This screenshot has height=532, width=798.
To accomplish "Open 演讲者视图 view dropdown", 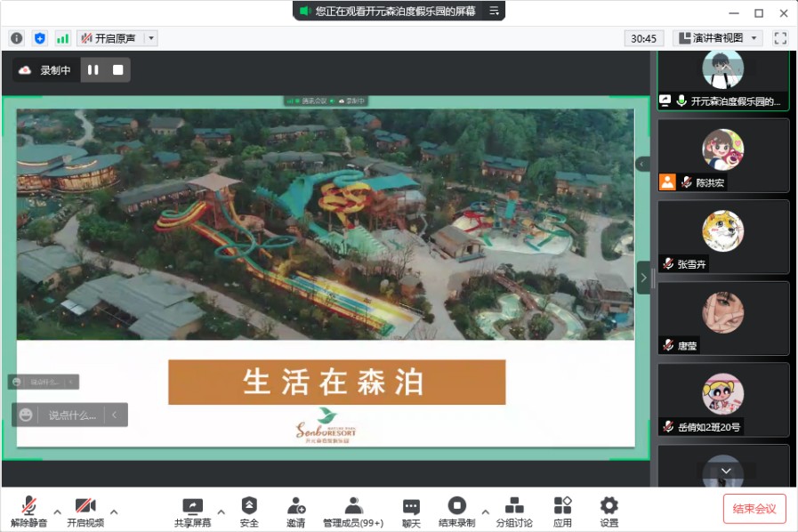I will [718, 38].
